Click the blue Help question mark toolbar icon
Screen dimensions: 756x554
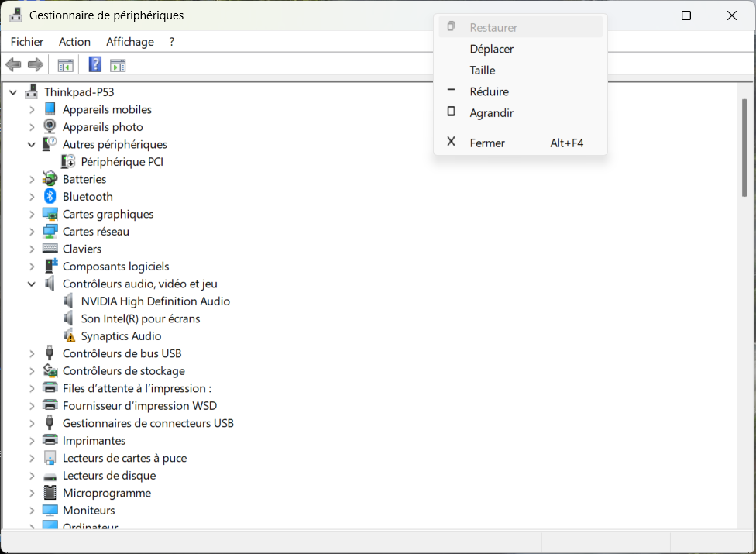(95, 64)
